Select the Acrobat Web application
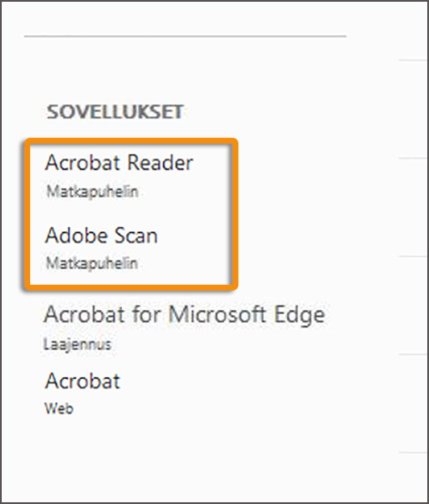429x504 pixels. pos(82,381)
